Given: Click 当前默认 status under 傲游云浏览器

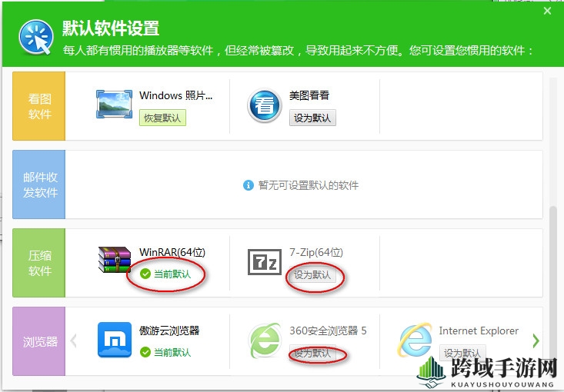Looking at the screenshot, I should point(172,352).
